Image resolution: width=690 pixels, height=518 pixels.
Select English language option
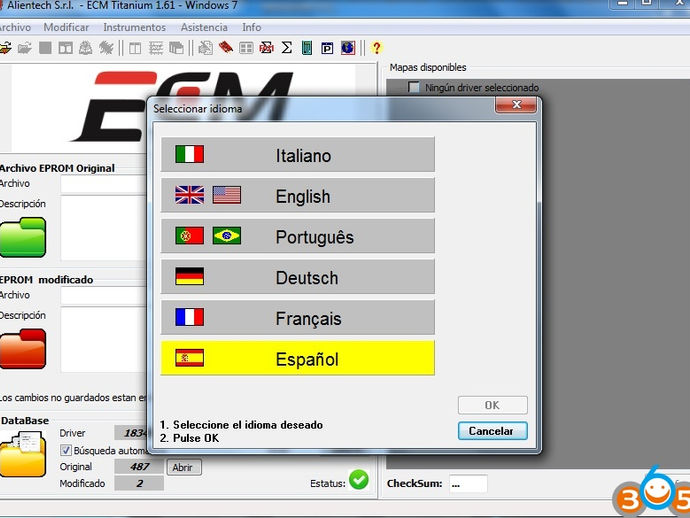pos(297,195)
